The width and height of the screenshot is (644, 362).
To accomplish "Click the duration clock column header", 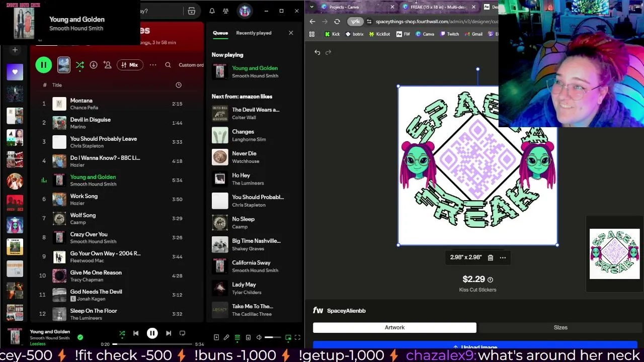I will click(178, 85).
